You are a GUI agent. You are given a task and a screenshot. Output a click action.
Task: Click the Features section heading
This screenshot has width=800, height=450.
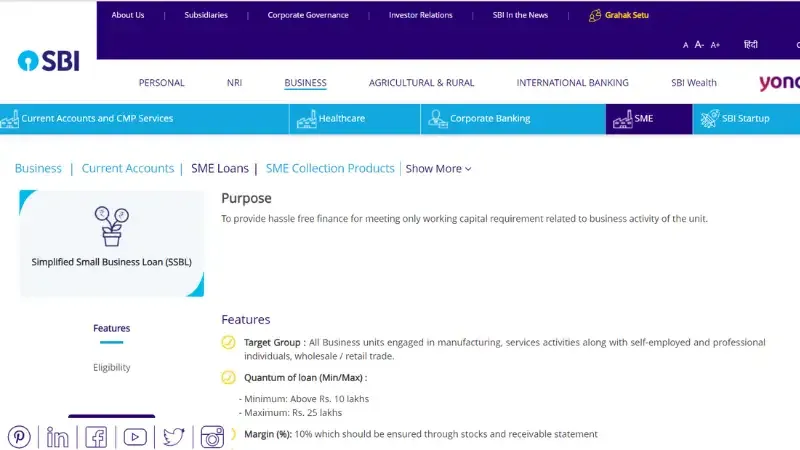(x=246, y=320)
